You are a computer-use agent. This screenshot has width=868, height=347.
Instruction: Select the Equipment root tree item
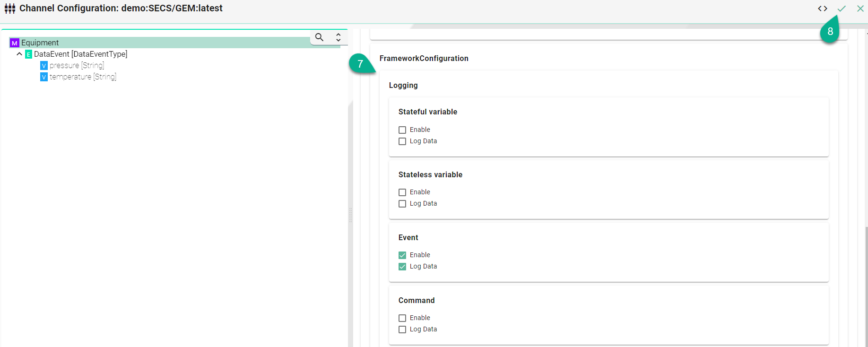pyautogui.click(x=40, y=43)
